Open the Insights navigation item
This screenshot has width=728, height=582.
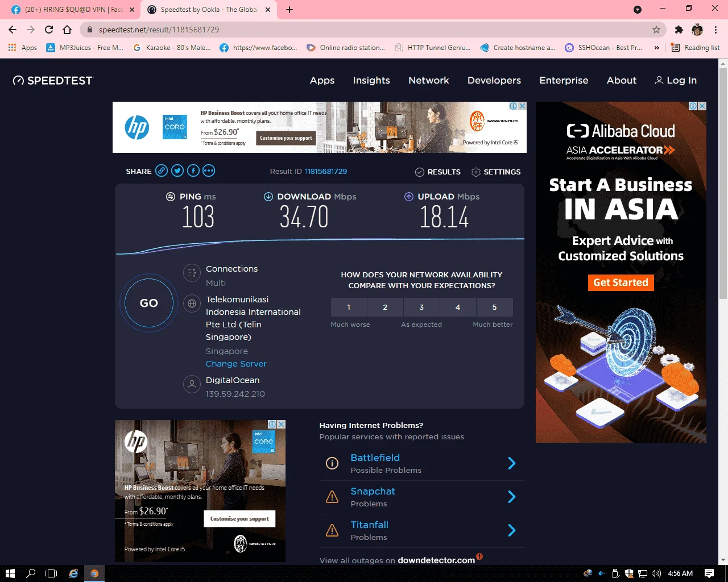(x=371, y=81)
